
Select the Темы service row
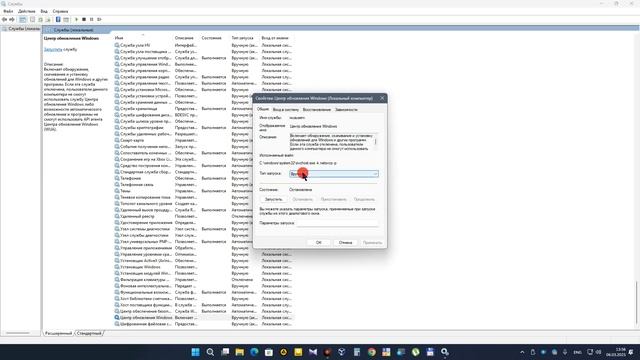(203, 191)
